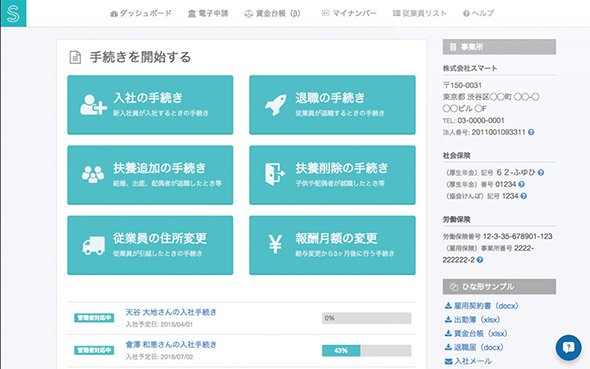This screenshot has width=590, height=369.
Task: Click the 管理者対応中 badge for 倉澤 和恵
Action: [94, 350]
